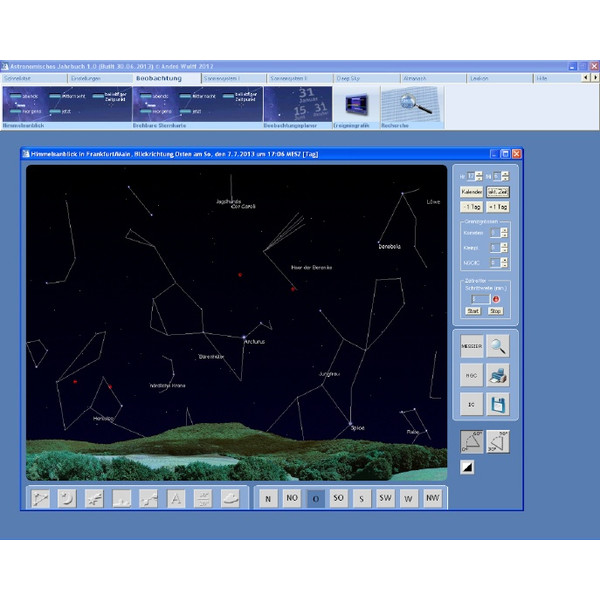Toggle the IC objects button
Screen dimensions: 600x600
coord(471,404)
